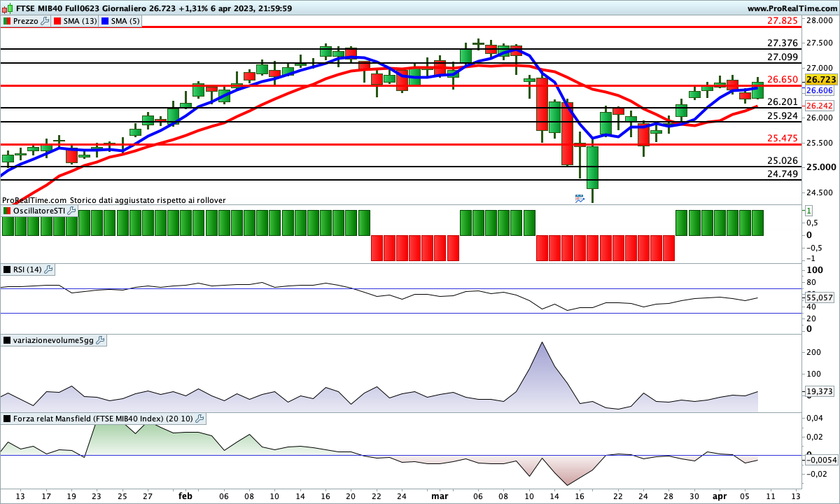Open variazionevolume5gg settings wrench icon
This screenshot has height=504, width=840.
(100, 340)
